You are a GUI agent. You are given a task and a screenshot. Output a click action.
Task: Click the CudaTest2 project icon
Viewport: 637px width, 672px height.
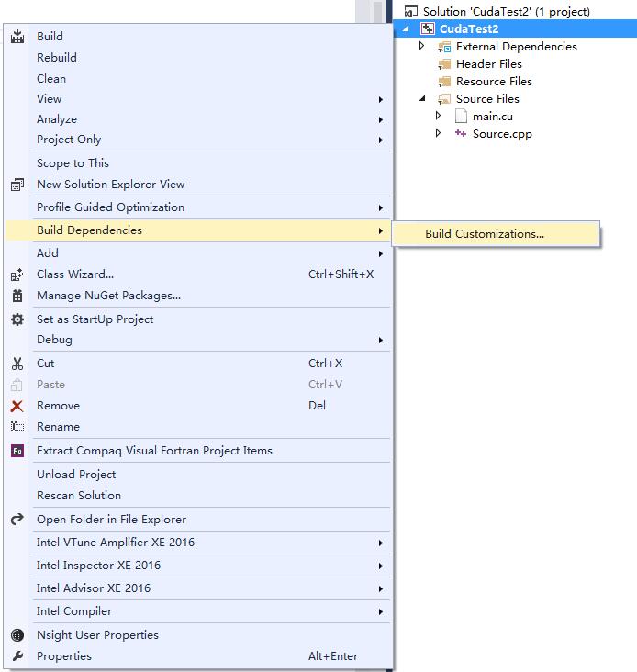point(428,28)
